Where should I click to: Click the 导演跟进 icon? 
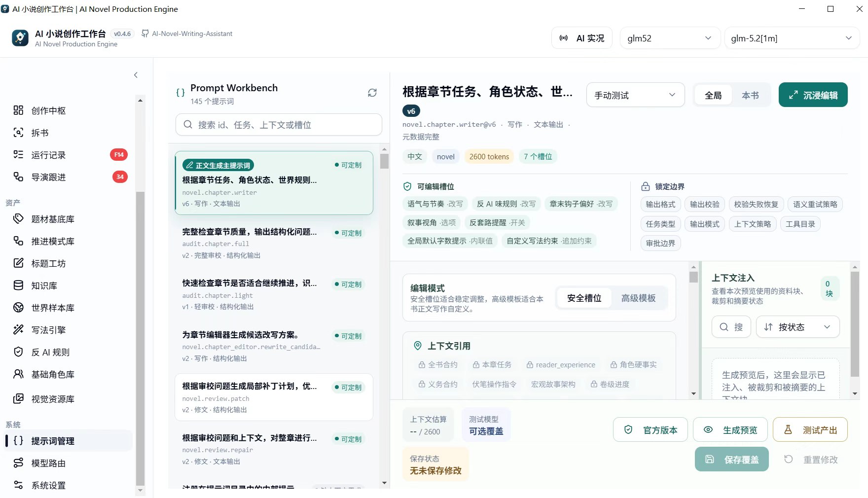tap(18, 177)
